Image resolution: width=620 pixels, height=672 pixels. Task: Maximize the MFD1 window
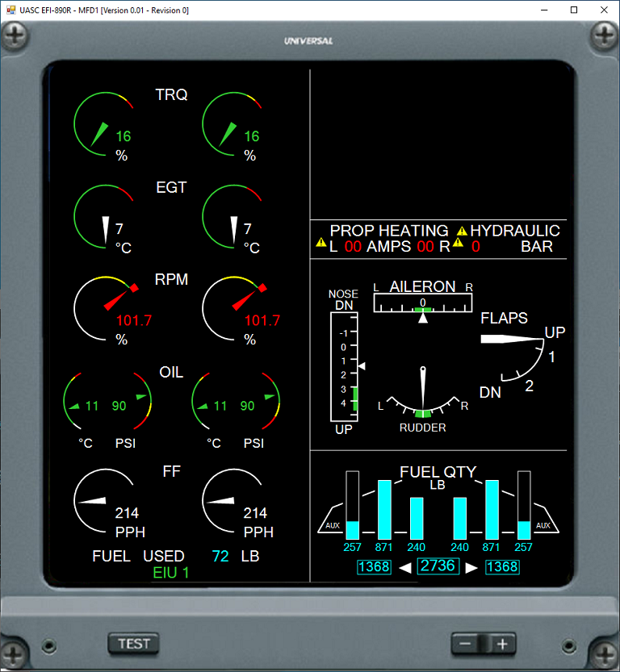click(573, 10)
